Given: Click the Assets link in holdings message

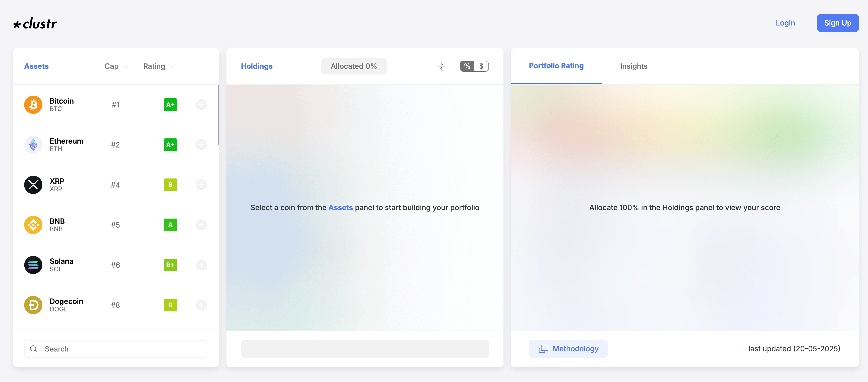Looking at the screenshot, I should (340, 208).
